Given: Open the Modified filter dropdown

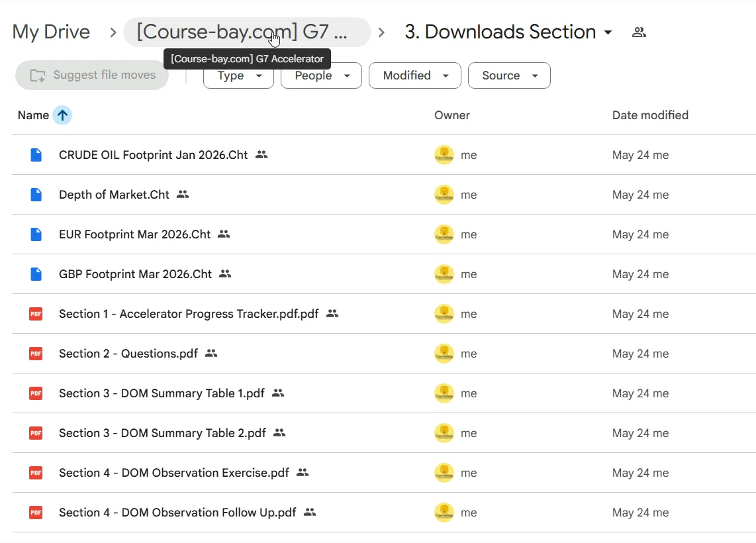Looking at the screenshot, I should click(415, 75).
